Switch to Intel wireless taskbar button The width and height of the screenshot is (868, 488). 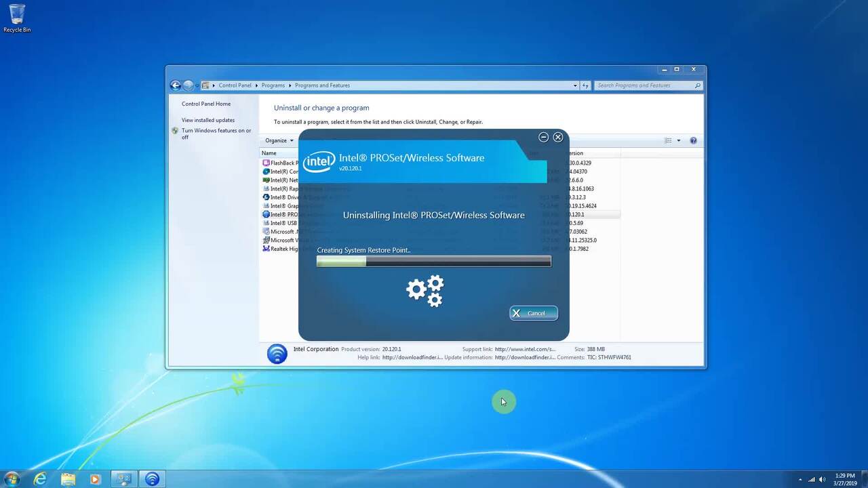point(153,479)
